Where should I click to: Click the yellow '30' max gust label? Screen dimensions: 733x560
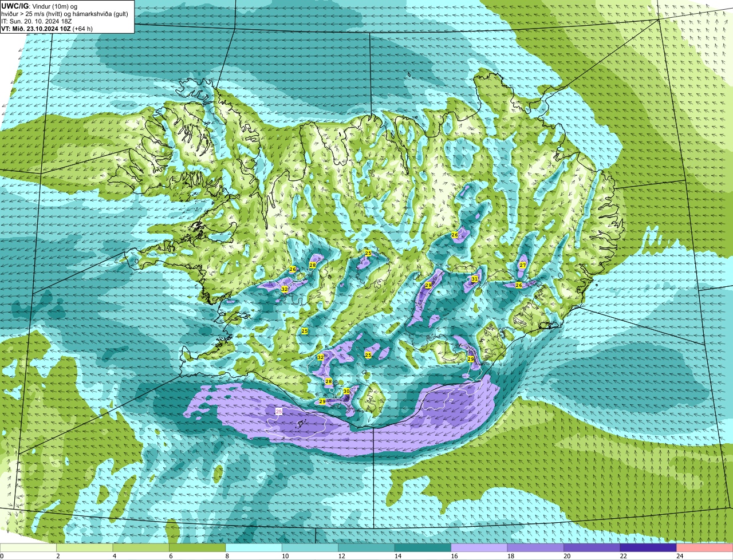click(346, 391)
